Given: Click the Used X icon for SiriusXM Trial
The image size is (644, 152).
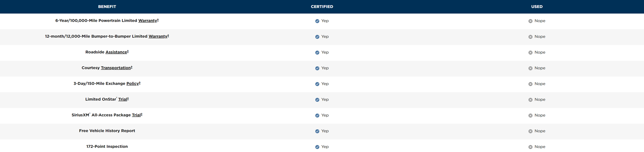Looking at the screenshot, I should [x=530, y=115].
